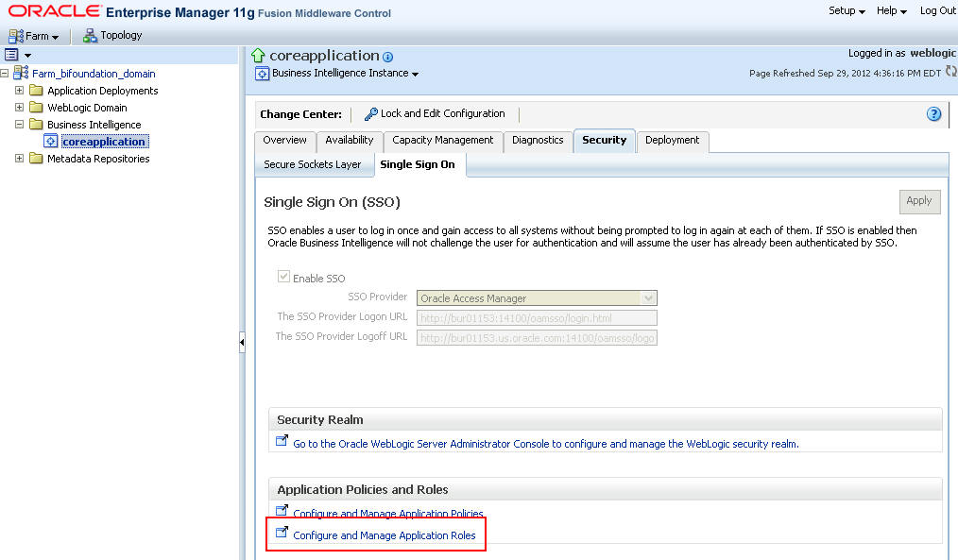958x560 pixels.
Task: Click the green up arrow status icon
Action: (258, 56)
